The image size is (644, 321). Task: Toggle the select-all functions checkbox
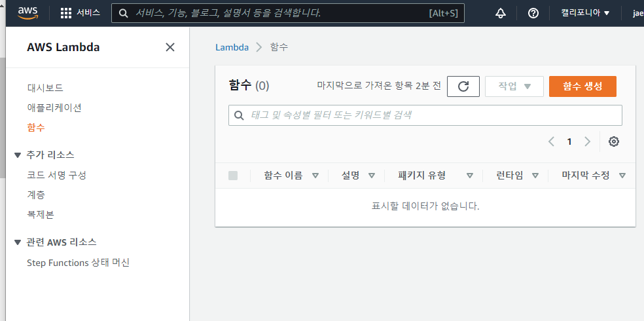click(x=233, y=176)
